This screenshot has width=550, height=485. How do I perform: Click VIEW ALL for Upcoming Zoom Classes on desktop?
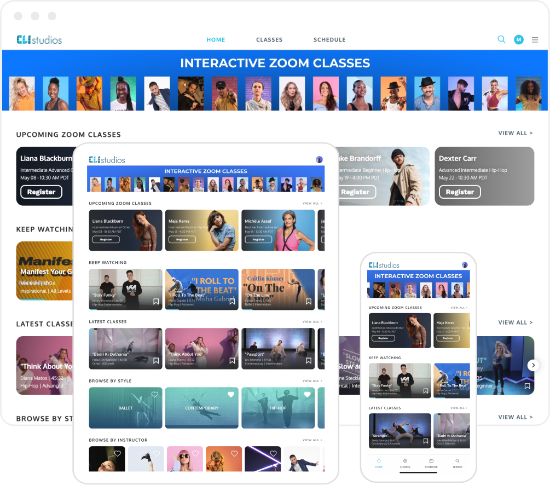click(x=515, y=133)
